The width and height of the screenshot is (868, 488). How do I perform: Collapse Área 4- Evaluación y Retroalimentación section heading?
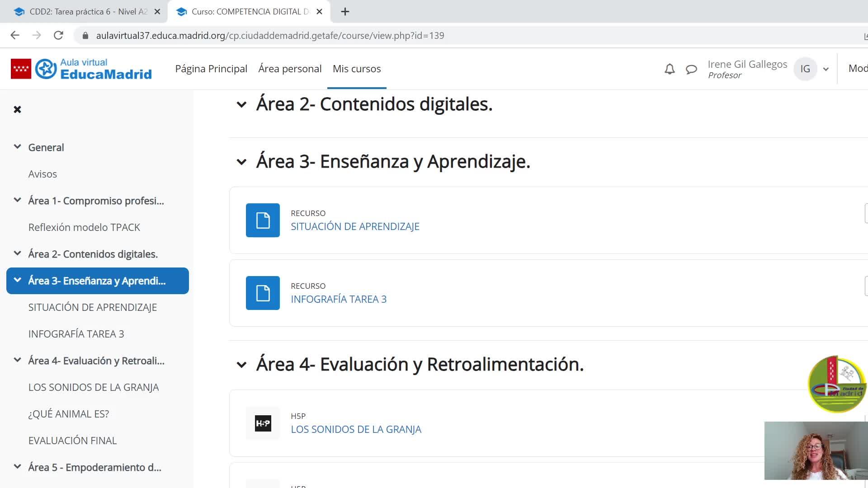coord(241,365)
